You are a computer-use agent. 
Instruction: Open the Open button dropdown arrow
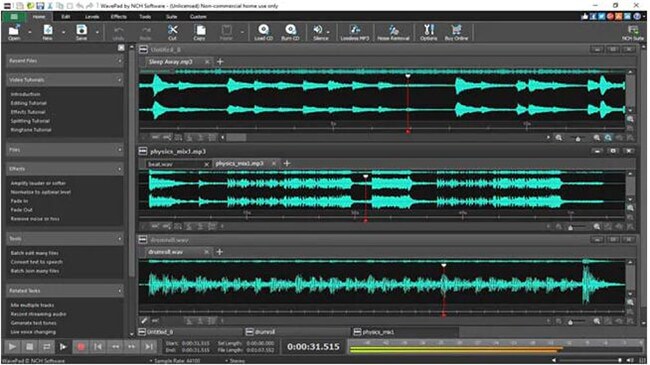tap(29, 32)
